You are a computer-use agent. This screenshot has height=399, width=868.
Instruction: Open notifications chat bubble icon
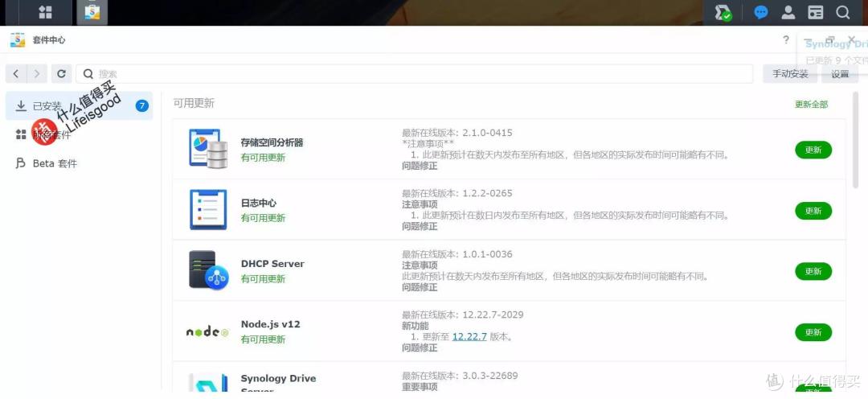(x=761, y=12)
